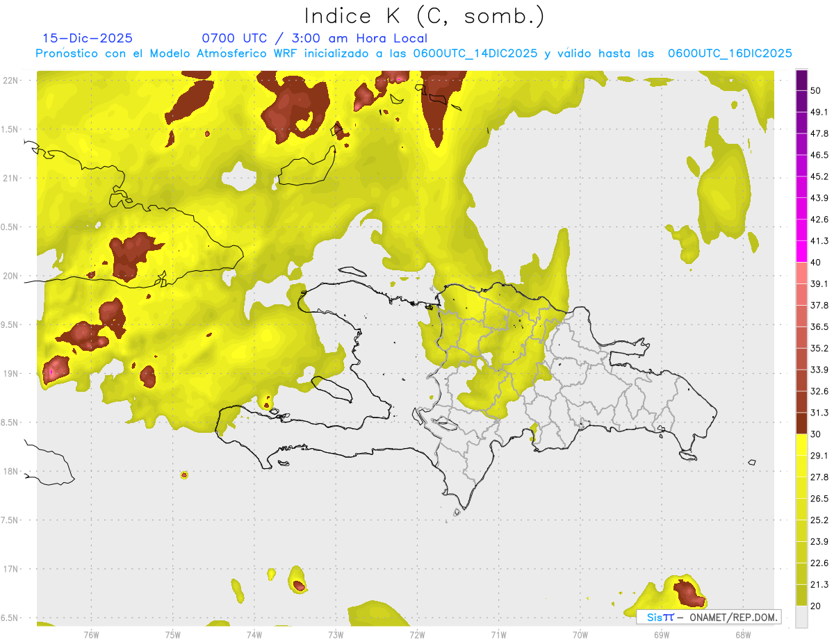Click the '17N' latitude label

point(10,569)
